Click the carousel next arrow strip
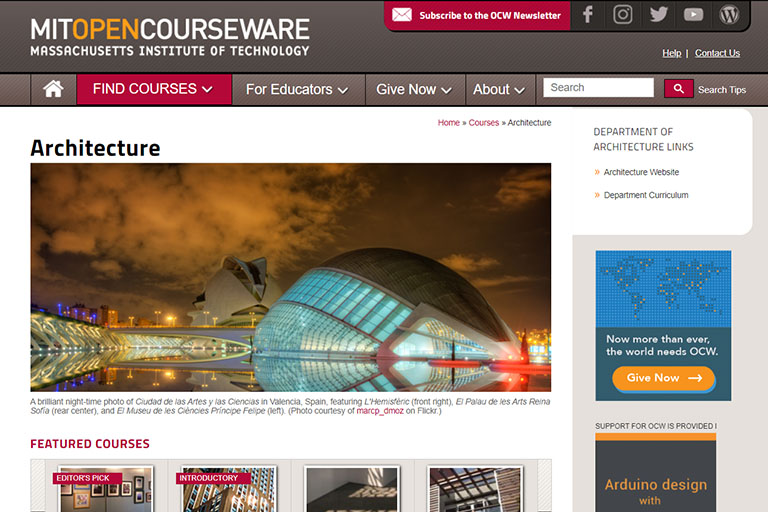Viewport: 768px width, 512px height. click(544, 486)
